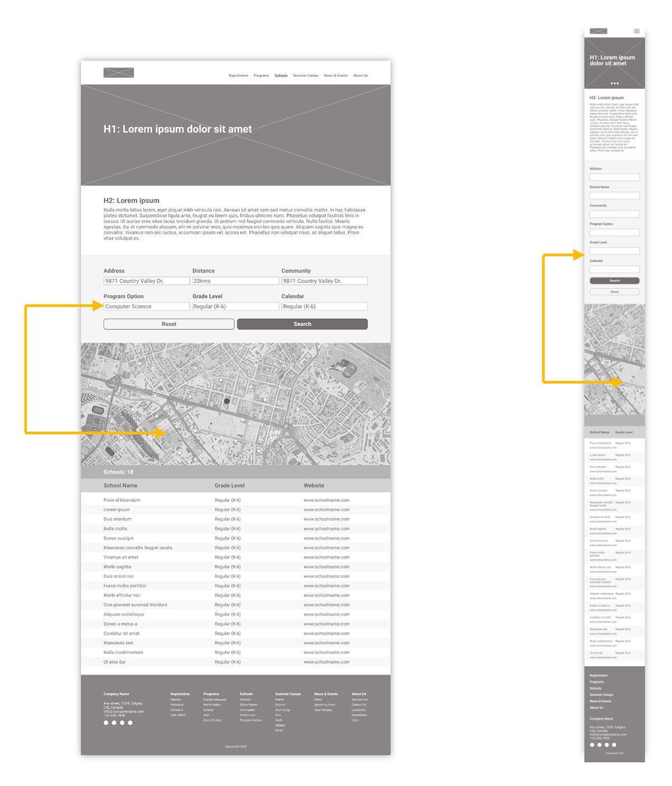
Task: Open News & Events in top navigation
Action: click(335, 76)
